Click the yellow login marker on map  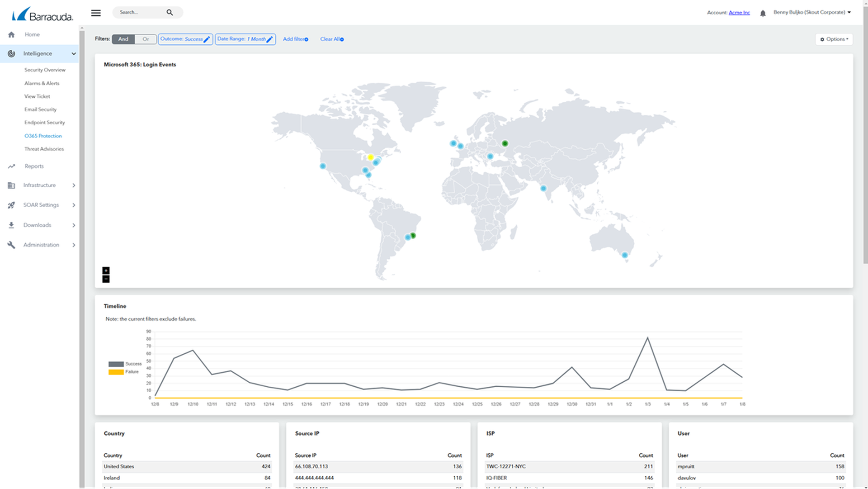370,157
